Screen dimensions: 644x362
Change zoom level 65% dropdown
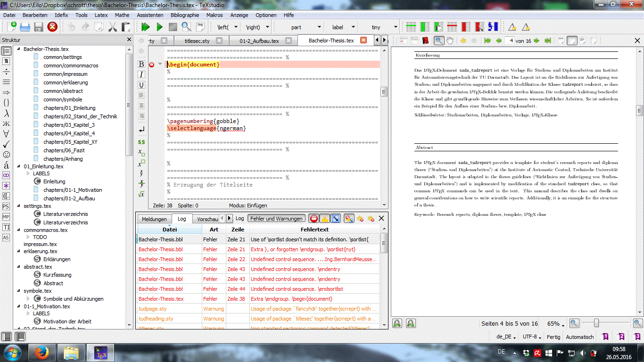pyautogui.click(x=556, y=324)
